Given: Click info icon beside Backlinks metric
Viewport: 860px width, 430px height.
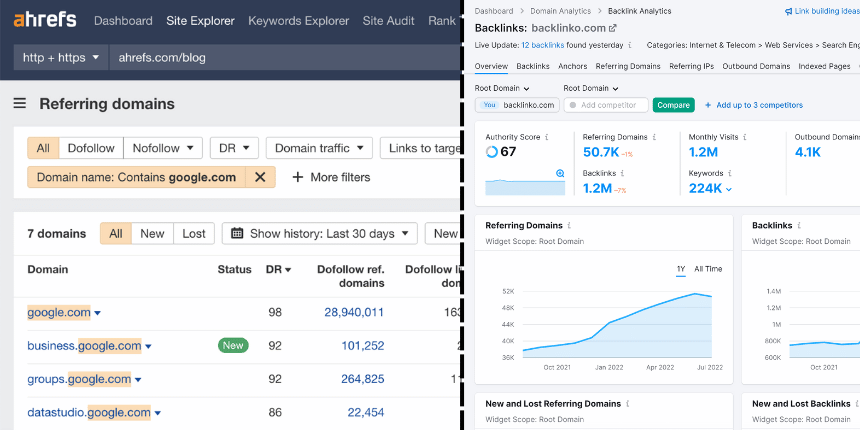Looking at the screenshot, I should 622,173.
